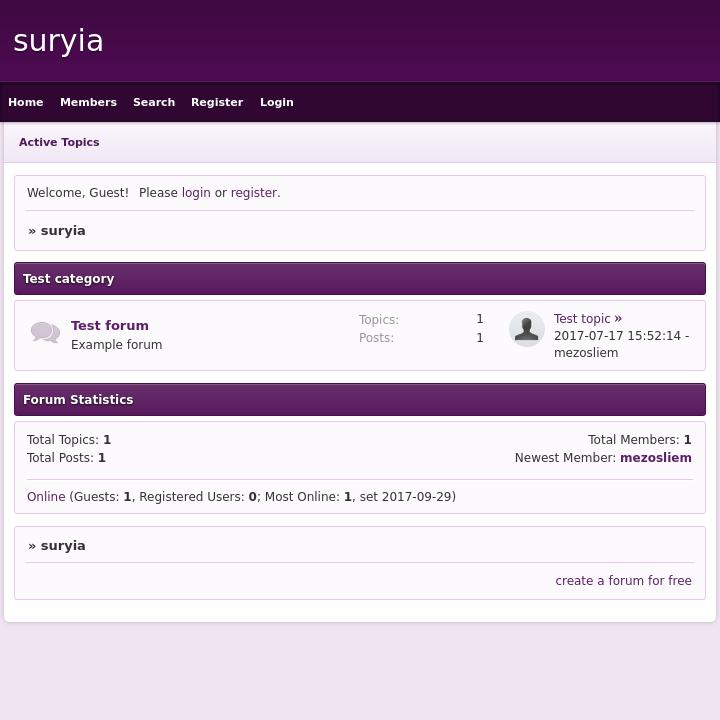720x720 pixels.
Task: Click the login link in the welcome message
Action: click(196, 193)
